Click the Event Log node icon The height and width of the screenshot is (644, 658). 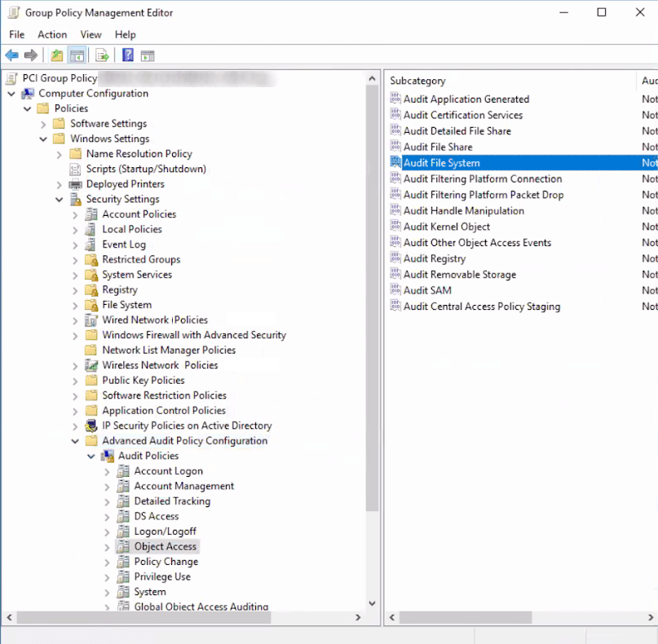pyautogui.click(x=91, y=245)
